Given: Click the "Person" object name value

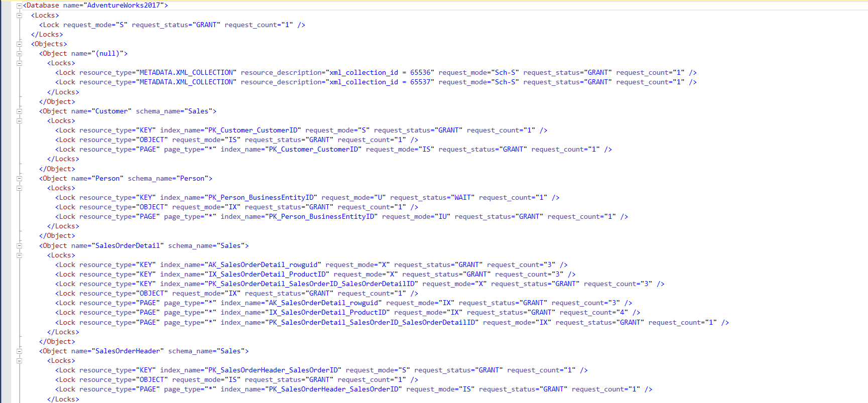Looking at the screenshot, I should pyautogui.click(x=107, y=179).
